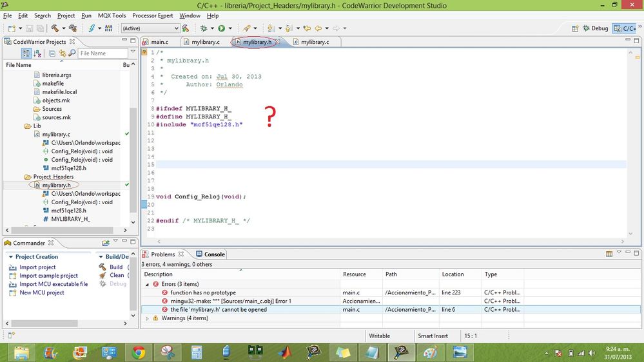Select the Problems tab
Image resolution: width=644 pixels, height=362 pixels.
pos(162,254)
